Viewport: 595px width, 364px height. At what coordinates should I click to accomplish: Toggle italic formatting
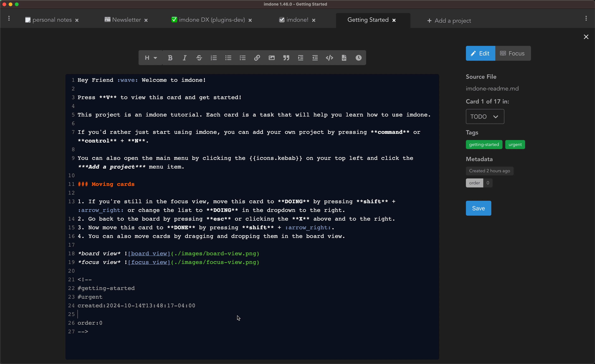point(184,58)
